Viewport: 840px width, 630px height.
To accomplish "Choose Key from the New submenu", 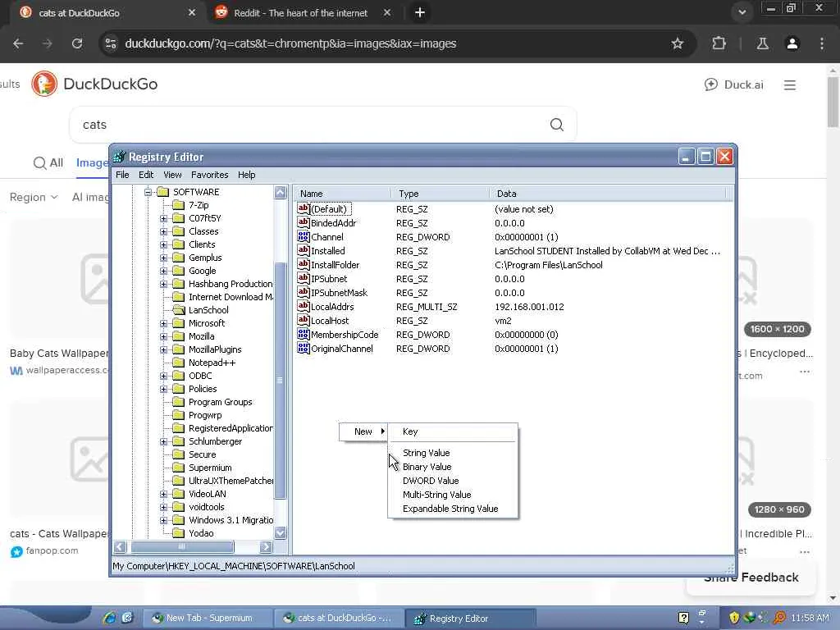I will coord(453,431).
